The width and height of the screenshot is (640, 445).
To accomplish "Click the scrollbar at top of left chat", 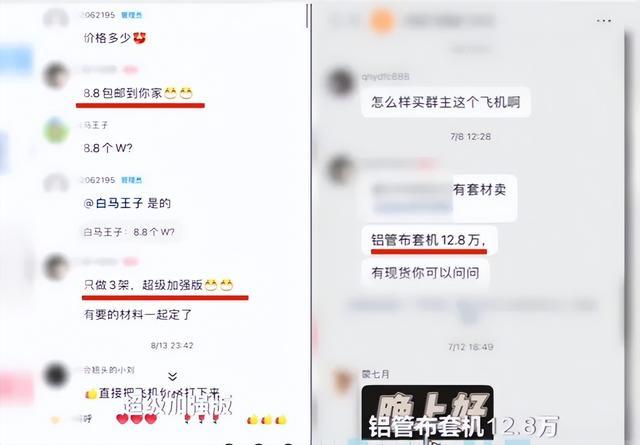I will pyautogui.click(x=308, y=16).
